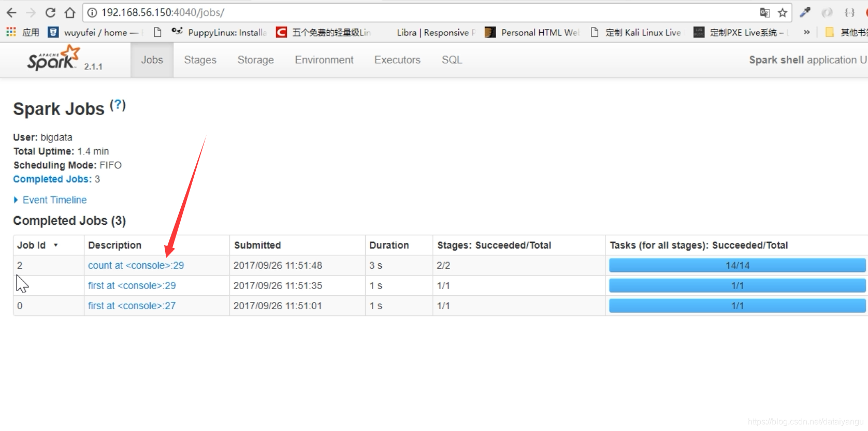This screenshot has width=868, height=431.
Task: Click the submitted time 2017/09/26 11:51:48
Action: tap(278, 265)
